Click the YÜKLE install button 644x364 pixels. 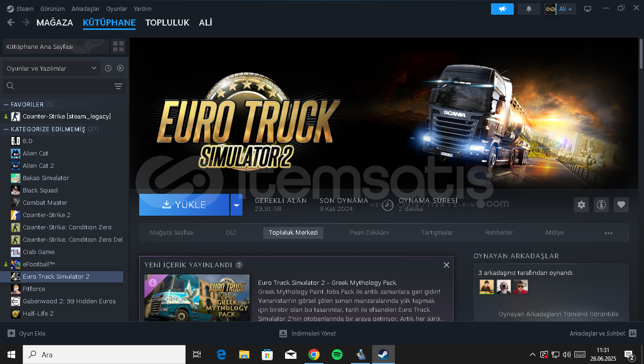184,205
